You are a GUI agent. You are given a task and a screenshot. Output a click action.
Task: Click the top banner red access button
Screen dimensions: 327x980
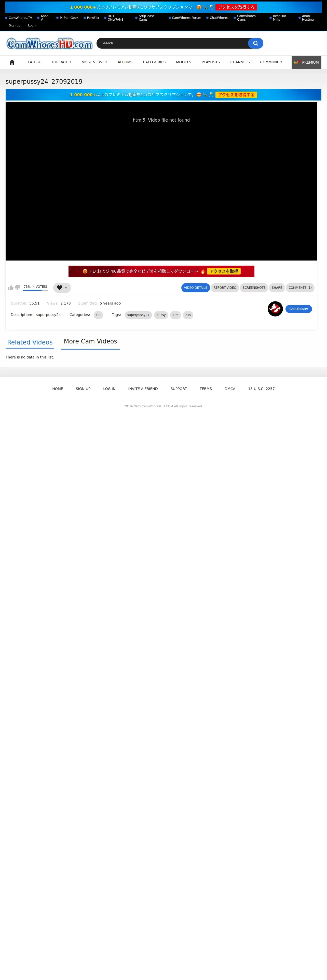pos(236,7)
